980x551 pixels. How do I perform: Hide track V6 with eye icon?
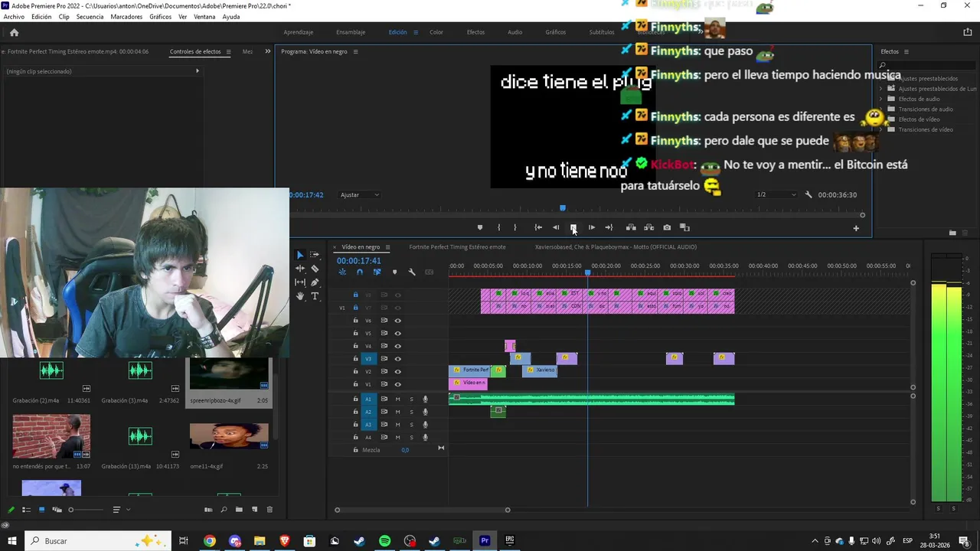click(397, 321)
